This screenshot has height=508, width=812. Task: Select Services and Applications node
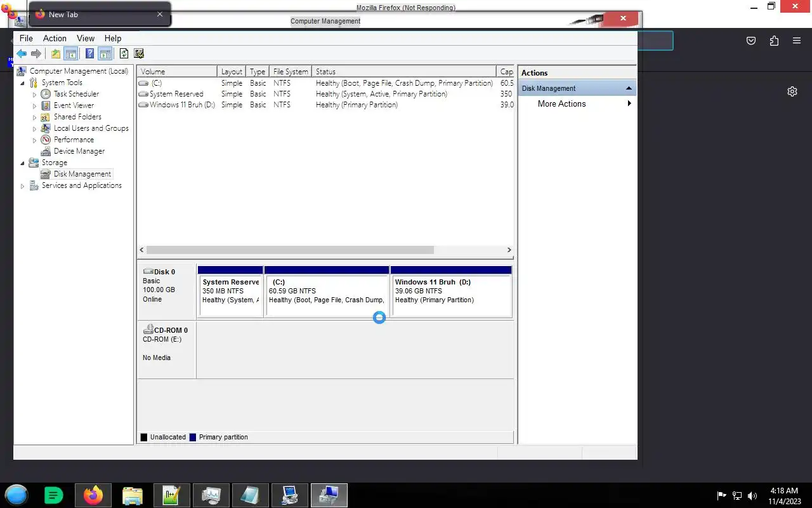81,185
